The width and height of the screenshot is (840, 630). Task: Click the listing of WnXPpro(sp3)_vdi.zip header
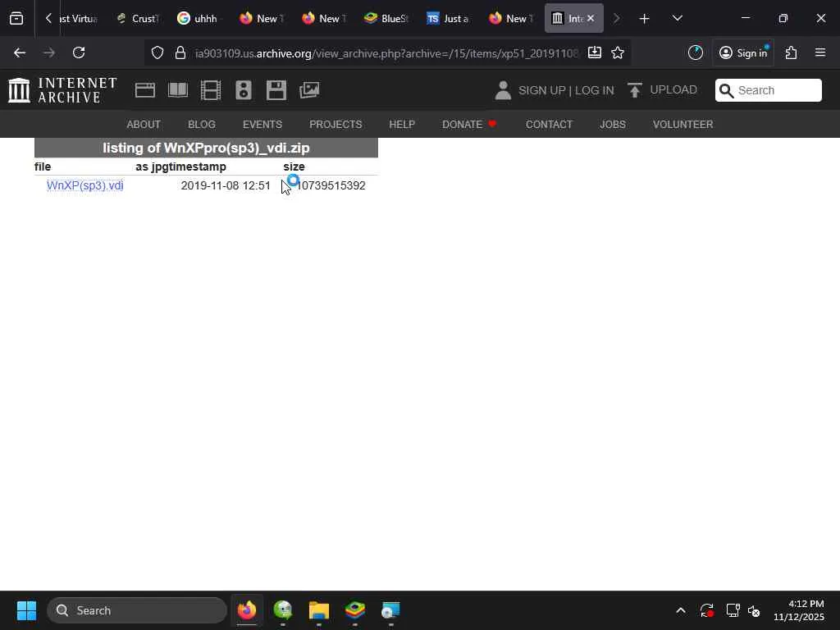[x=206, y=148]
